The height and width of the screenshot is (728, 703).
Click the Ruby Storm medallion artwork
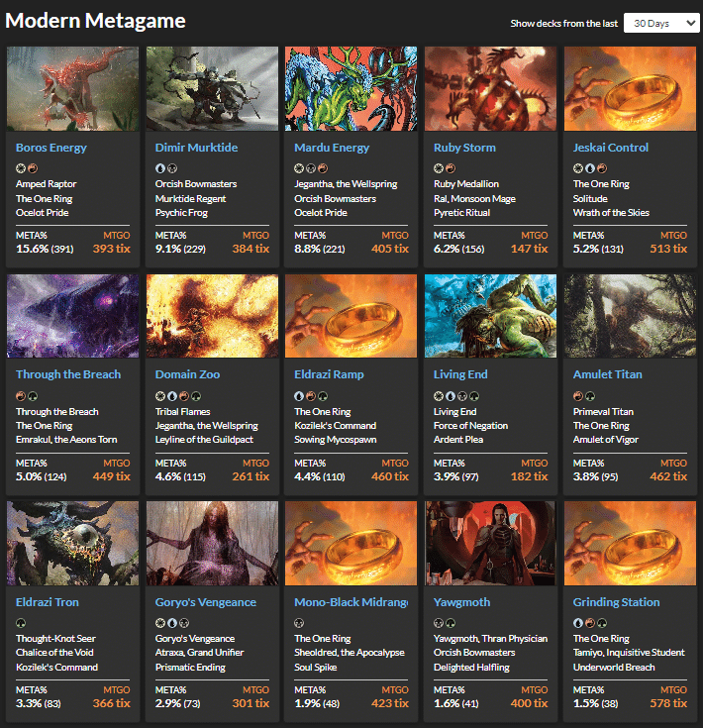click(x=490, y=88)
